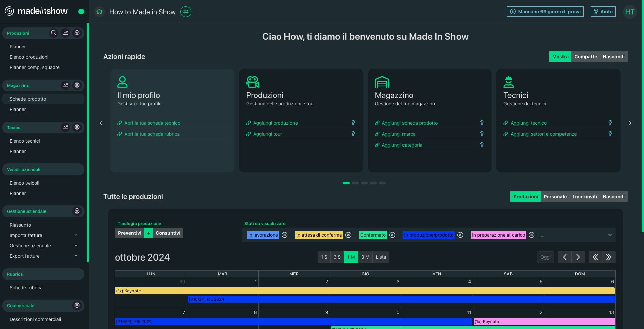Expand the Export fatture submenu
This screenshot has height=329, width=644.
[76, 256]
